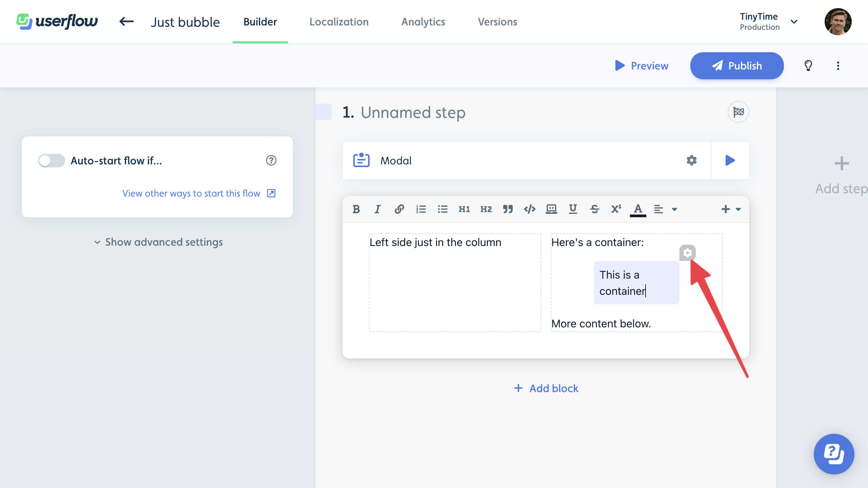Click the Preview button
This screenshot has width=868, height=488.
642,66
